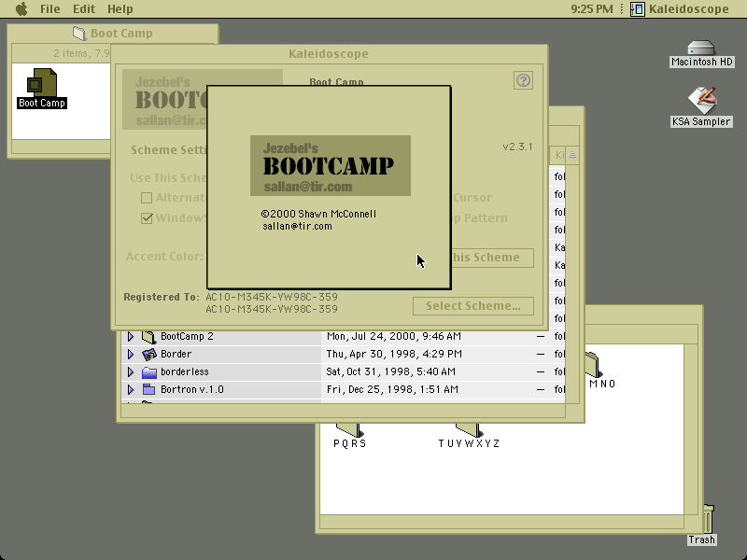
Task: Select the borderless list item name
Action: pos(184,371)
